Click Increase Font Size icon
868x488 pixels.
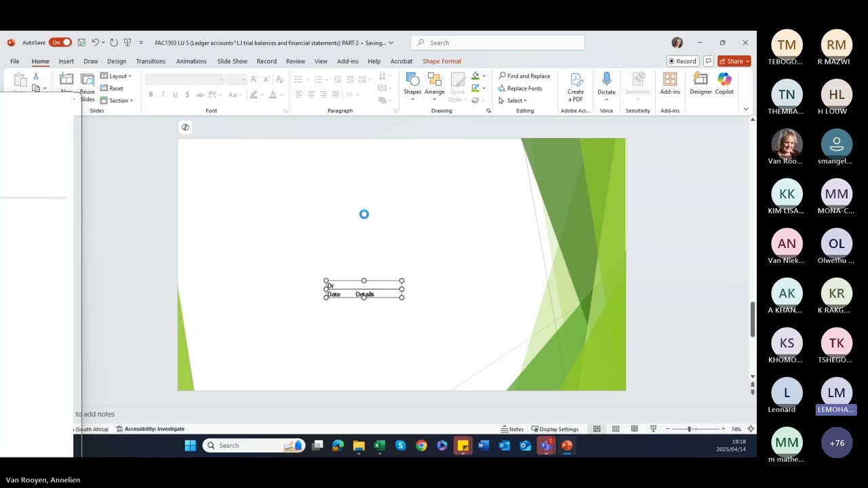tap(254, 79)
